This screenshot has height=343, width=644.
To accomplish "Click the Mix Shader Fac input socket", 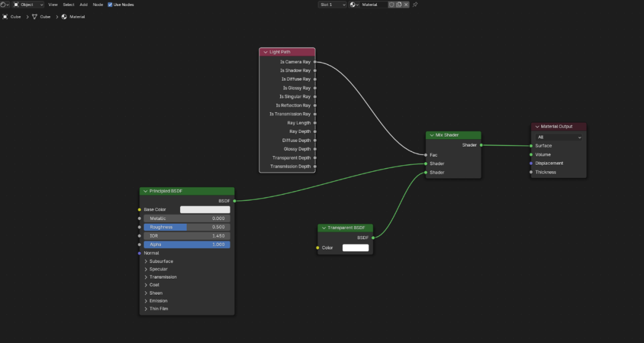I will click(426, 155).
